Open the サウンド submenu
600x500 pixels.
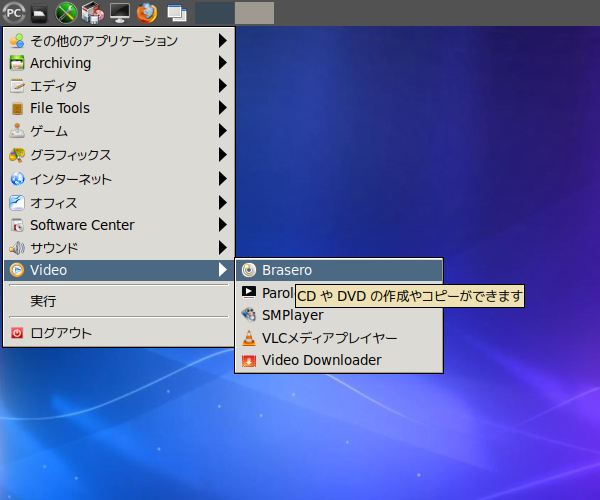[119, 248]
